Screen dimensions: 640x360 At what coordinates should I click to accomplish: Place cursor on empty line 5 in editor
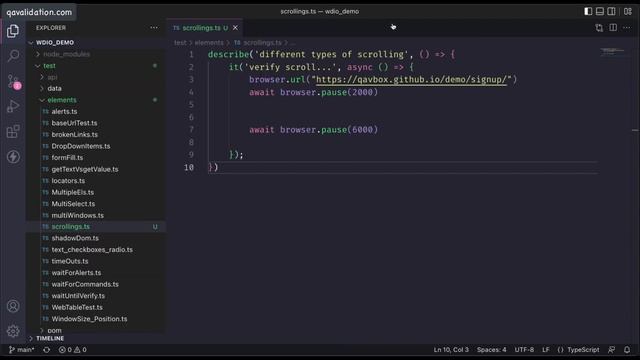pyautogui.click(x=402, y=104)
